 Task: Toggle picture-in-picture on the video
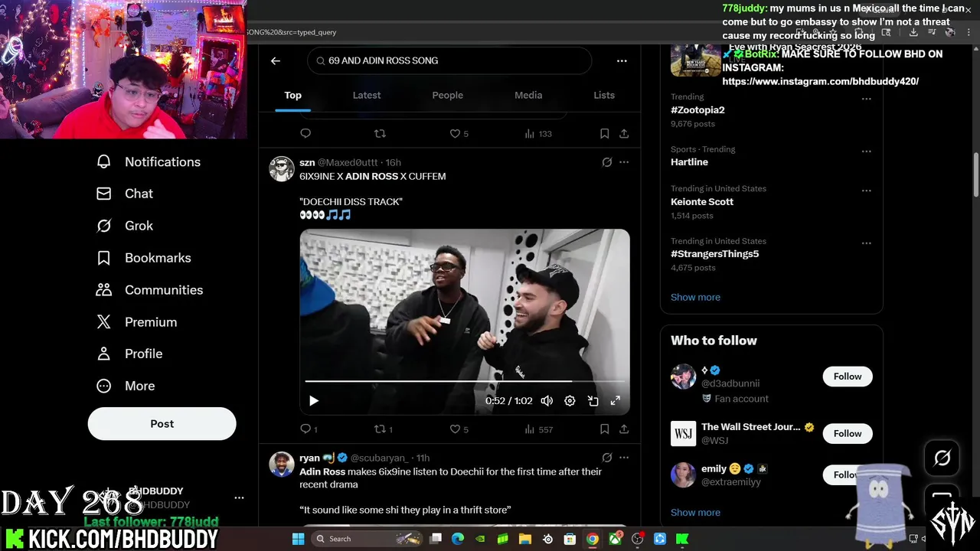tap(593, 400)
